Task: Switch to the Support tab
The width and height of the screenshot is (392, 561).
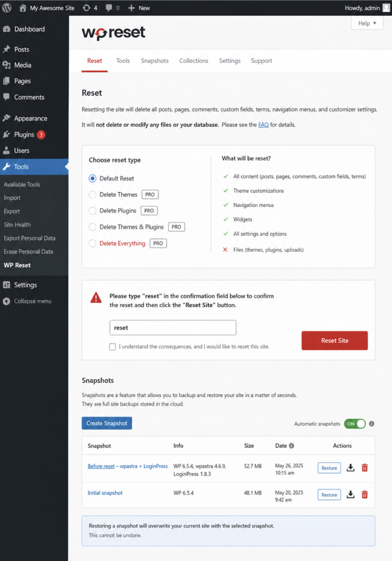Action: coord(261,61)
